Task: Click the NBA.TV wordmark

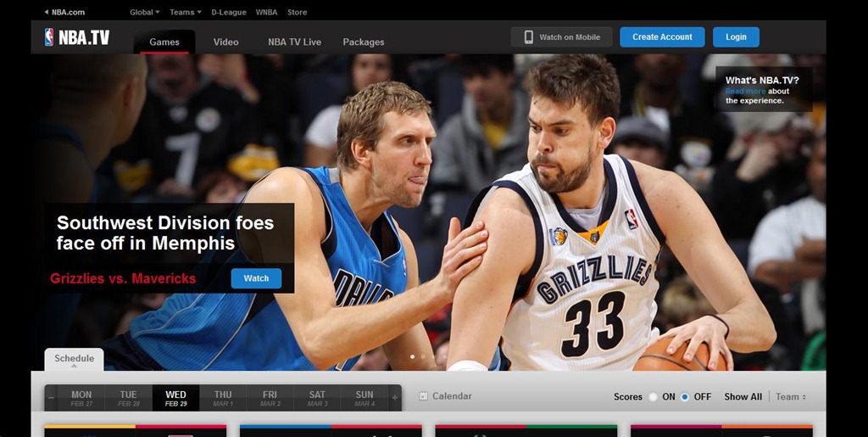Action: point(84,37)
